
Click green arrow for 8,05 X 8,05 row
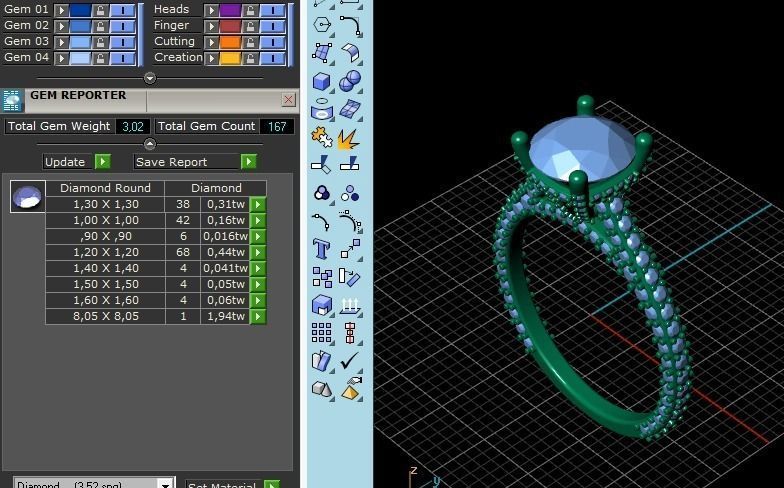point(258,316)
